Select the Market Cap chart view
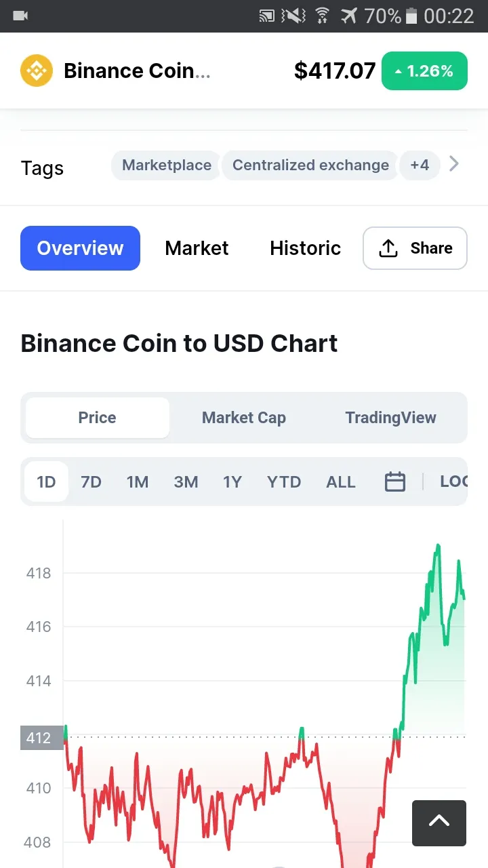 pyautogui.click(x=244, y=418)
